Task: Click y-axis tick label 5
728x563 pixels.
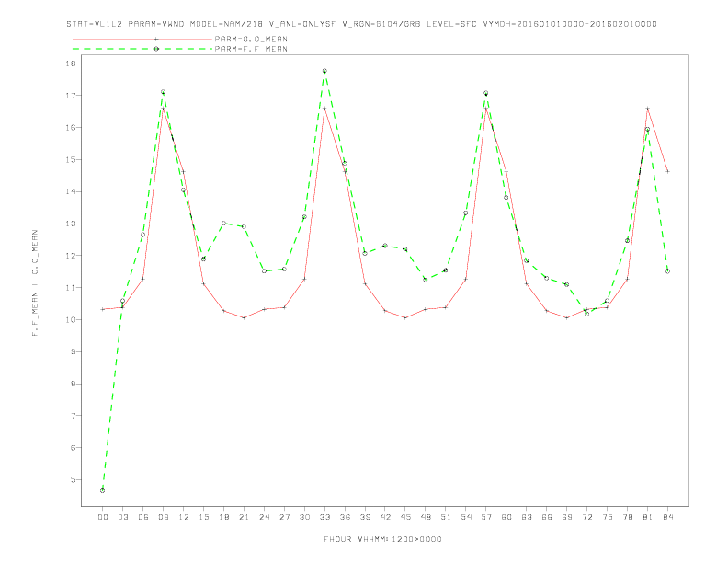Action: coord(75,480)
